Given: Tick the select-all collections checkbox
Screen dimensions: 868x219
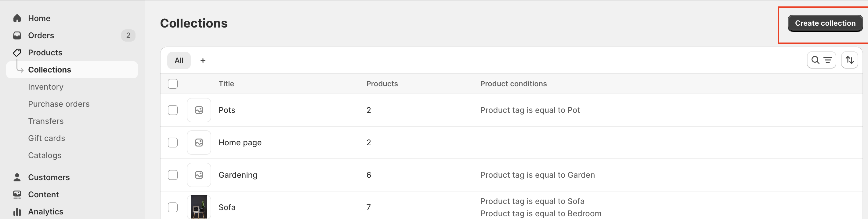Looking at the screenshot, I should pos(173,84).
